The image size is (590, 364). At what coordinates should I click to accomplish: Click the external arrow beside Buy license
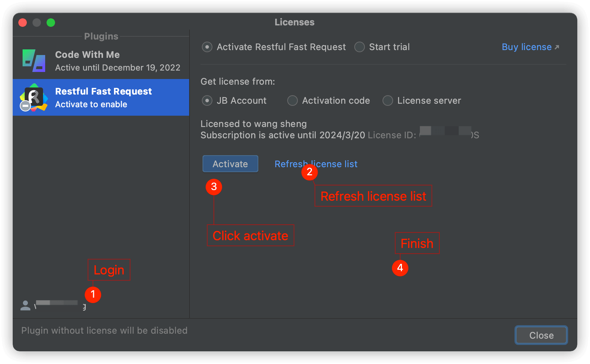tap(557, 47)
